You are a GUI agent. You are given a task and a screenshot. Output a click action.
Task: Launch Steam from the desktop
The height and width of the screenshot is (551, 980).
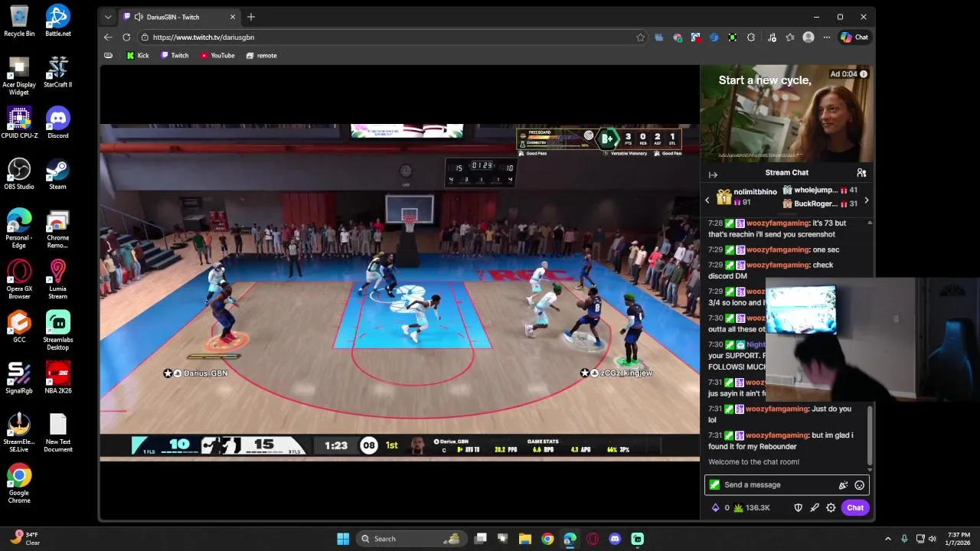click(x=57, y=174)
